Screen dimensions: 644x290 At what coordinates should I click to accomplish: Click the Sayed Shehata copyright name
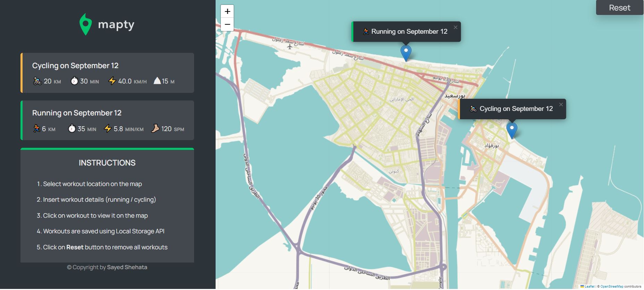[x=127, y=267]
